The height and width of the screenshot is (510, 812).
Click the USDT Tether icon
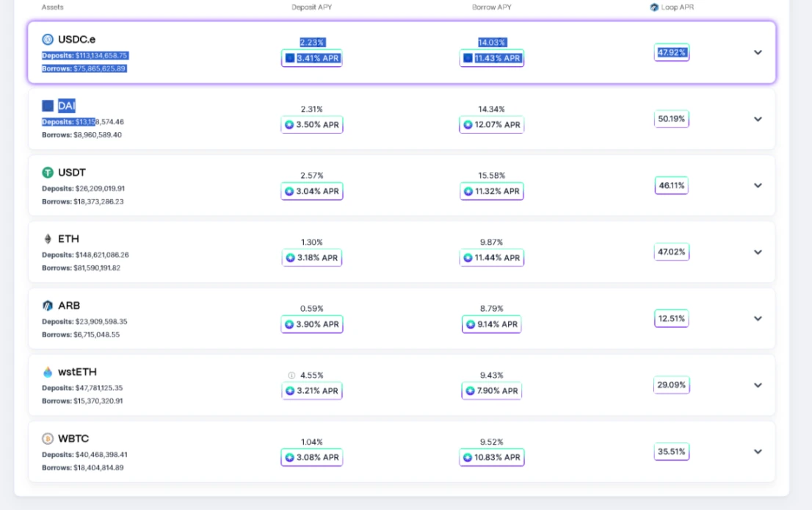pos(48,173)
